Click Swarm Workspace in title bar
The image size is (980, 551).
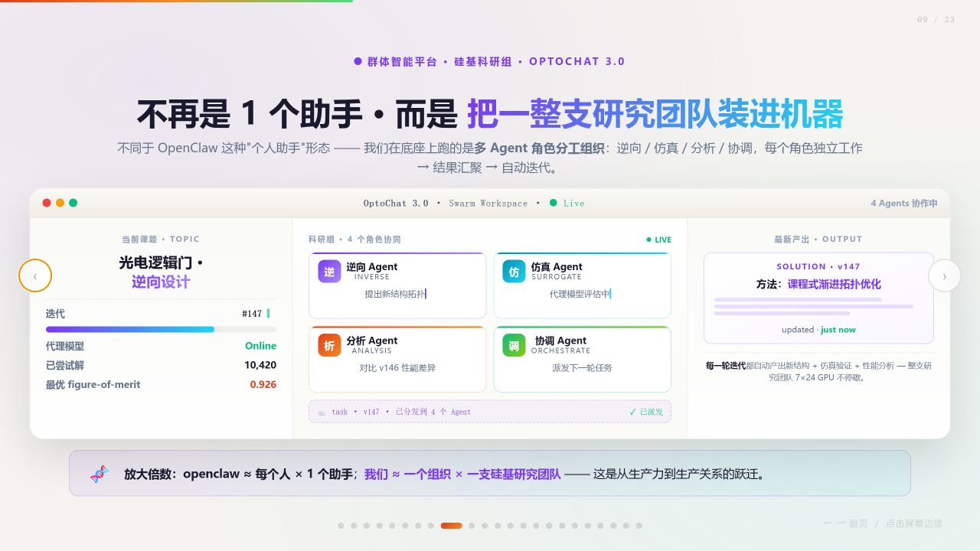click(488, 203)
